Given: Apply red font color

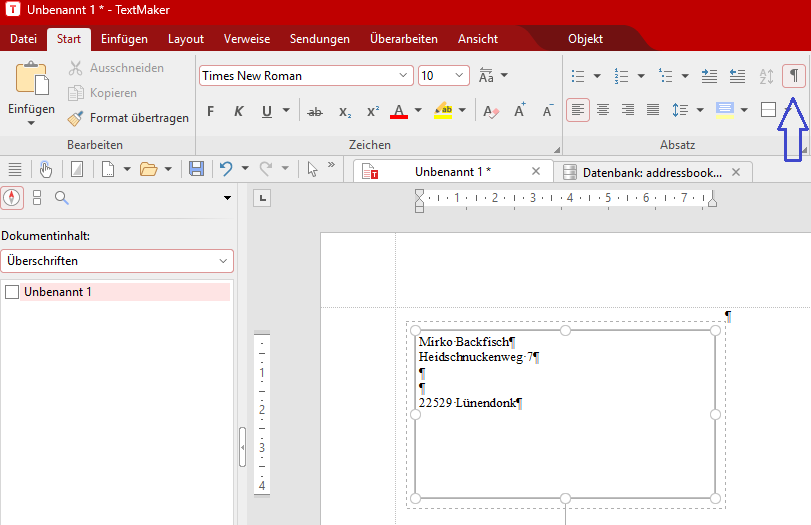Looking at the screenshot, I should pos(399,111).
